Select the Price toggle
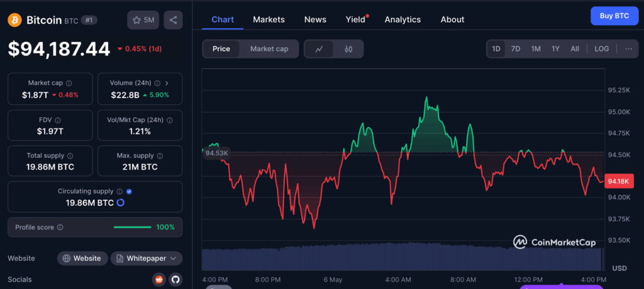 pyautogui.click(x=221, y=49)
